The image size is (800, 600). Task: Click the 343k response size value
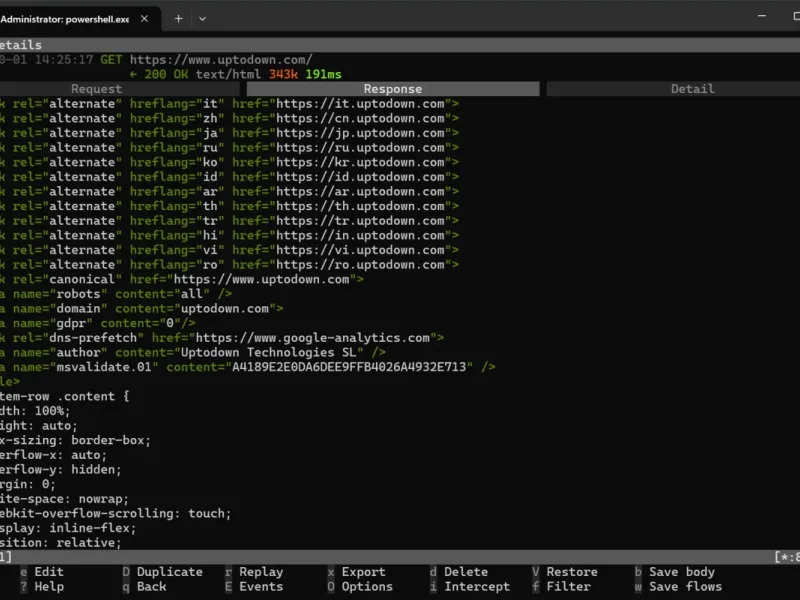point(283,74)
